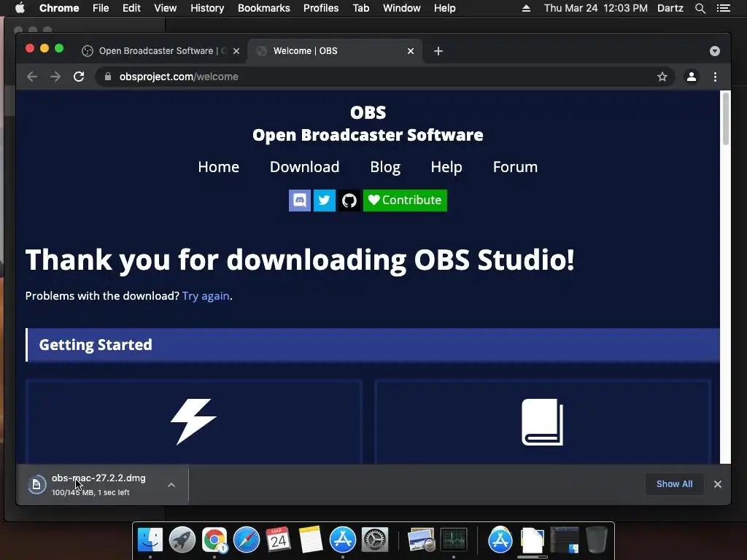Click the book guide icon
The image size is (747, 560).
pos(543,422)
